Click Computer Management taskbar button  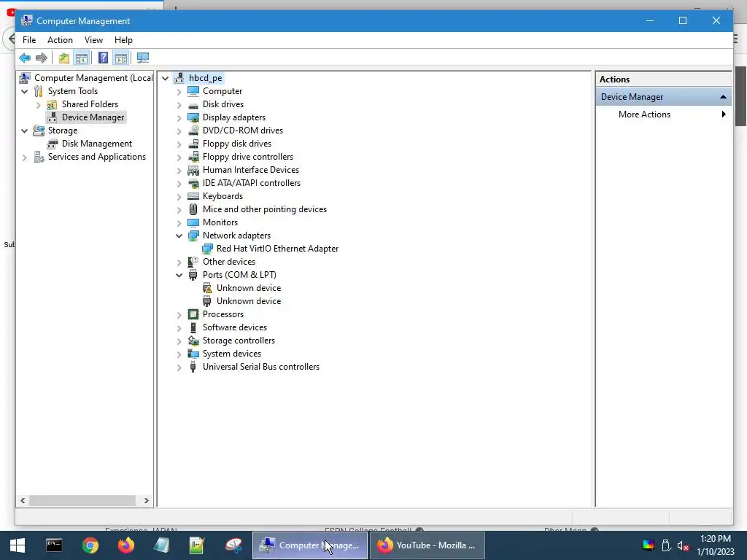pyautogui.click(x=309, y=545)
